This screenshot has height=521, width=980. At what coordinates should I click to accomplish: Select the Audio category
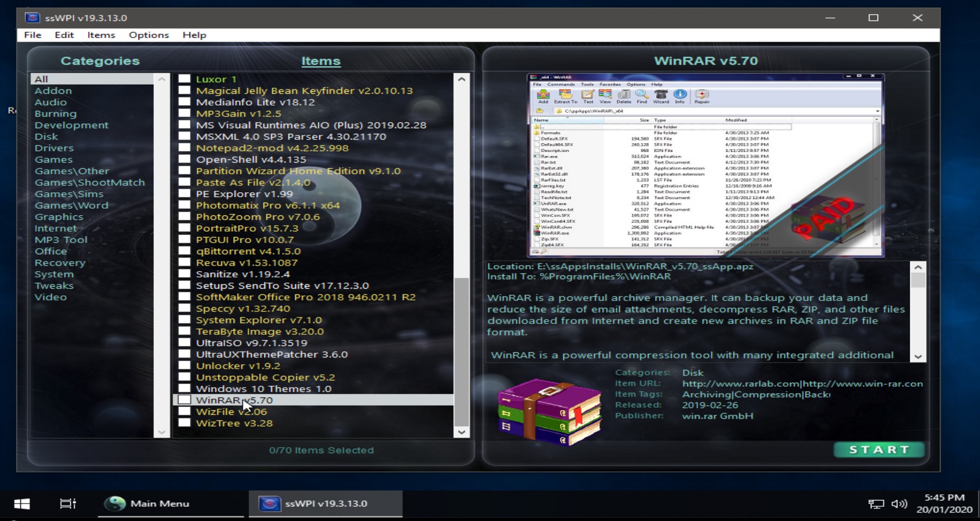[x=50, y=102]
